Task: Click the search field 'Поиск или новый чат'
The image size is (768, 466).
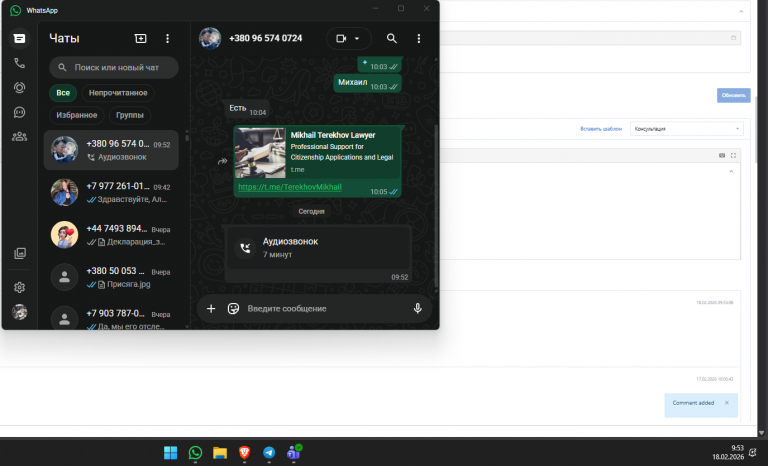Action: tap(114, 68)
